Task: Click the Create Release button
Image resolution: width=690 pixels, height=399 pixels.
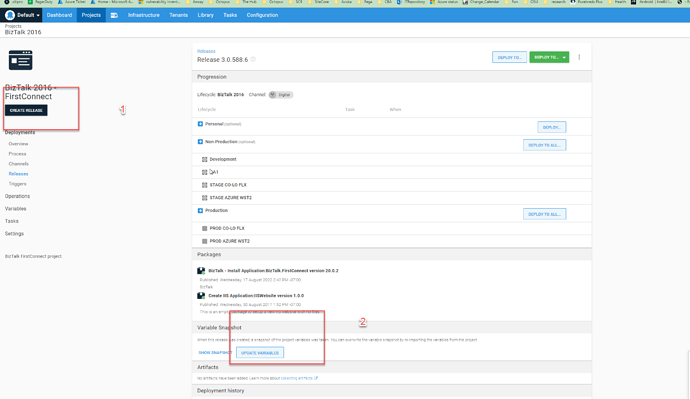Action: (x=26, y=110)
